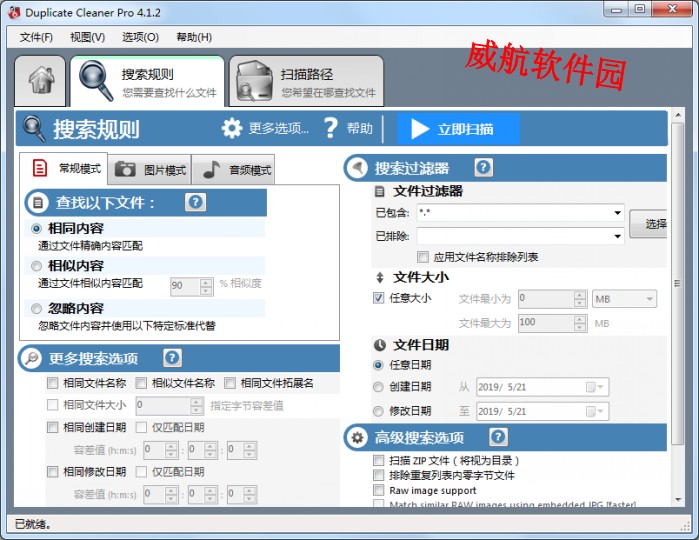
Task: Click the document icon beside 文件过滤器
Action: pos(379,192)
